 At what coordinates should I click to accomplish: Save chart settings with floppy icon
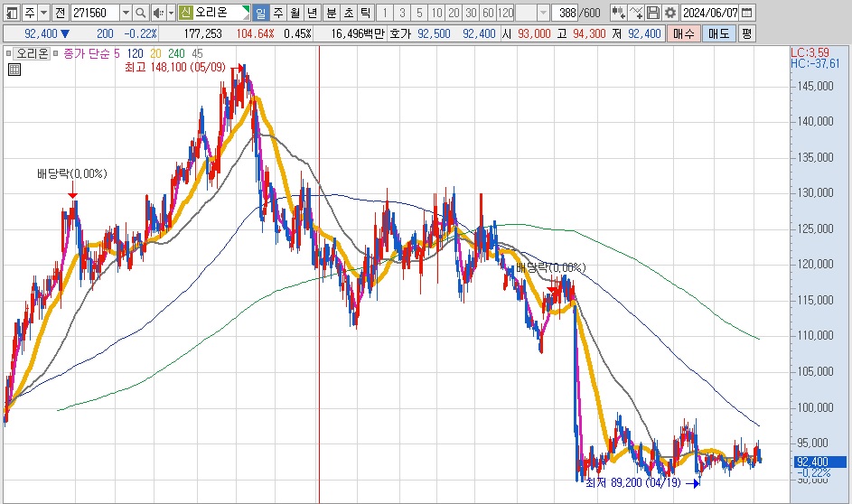click(x=653, y=13)
